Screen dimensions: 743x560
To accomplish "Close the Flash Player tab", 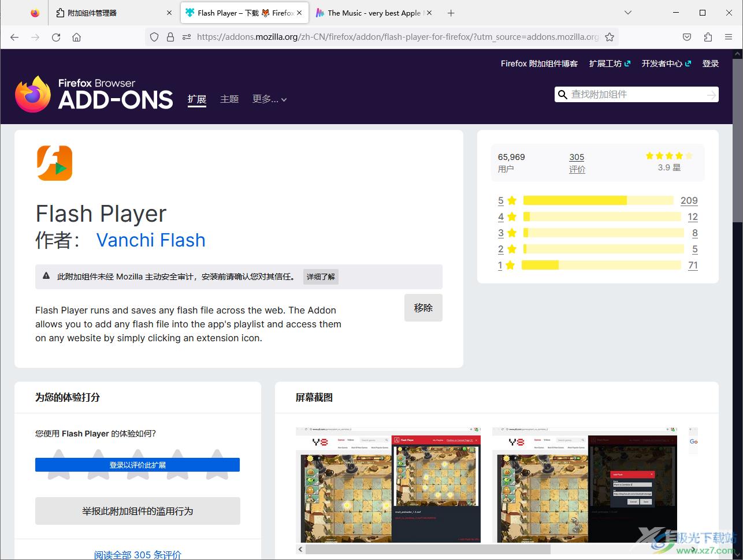I will (299, 13).
